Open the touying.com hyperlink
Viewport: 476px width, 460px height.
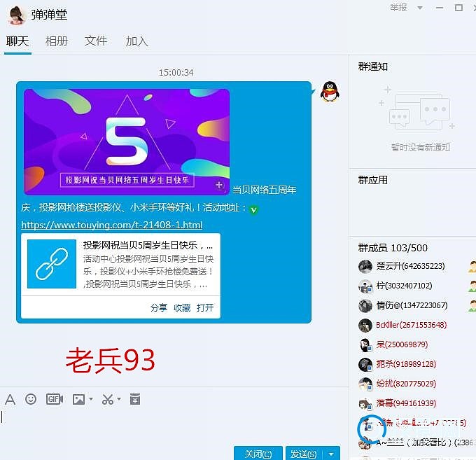tap(111, 225)
